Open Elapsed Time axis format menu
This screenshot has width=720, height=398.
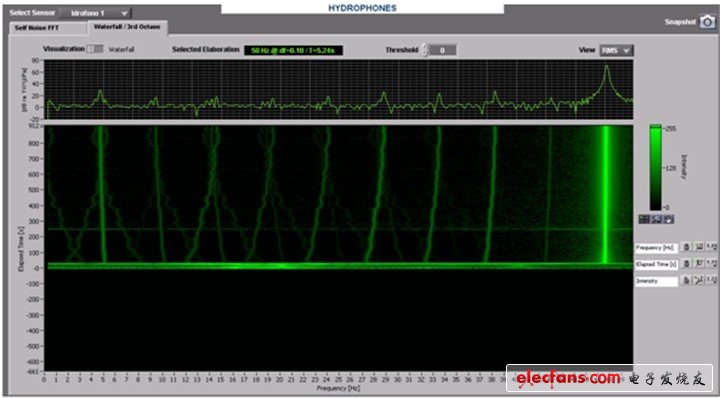pyautogui.click(x=711, y=264)
